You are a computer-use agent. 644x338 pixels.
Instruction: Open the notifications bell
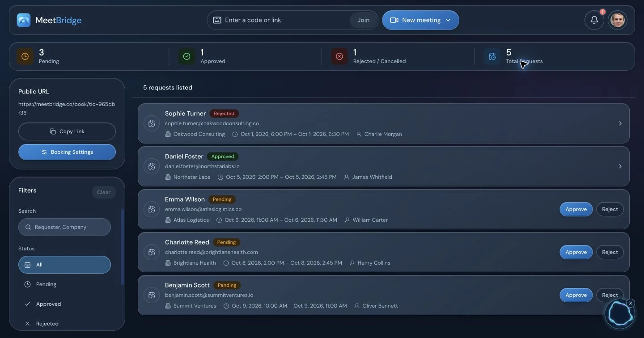(594, 20)
